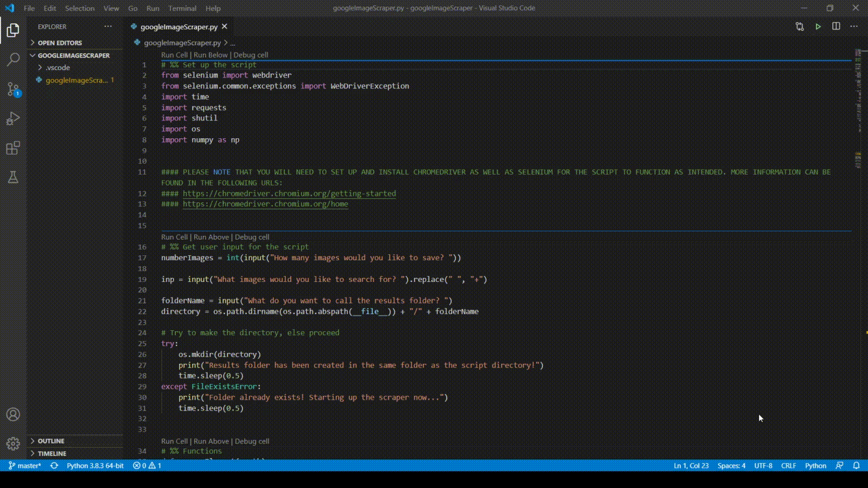868x488 pixels.
Task: Click the Run Python File play icon
Action: (818, 27)
